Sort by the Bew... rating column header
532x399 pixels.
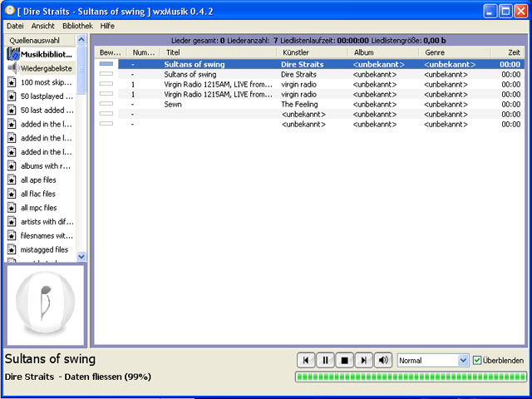[110, 52]
